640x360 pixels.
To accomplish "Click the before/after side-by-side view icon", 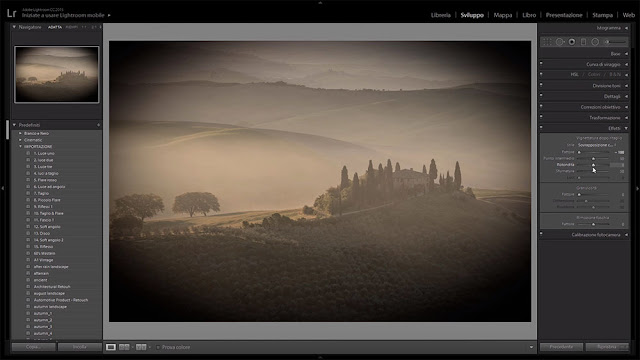I will [124, 347].
